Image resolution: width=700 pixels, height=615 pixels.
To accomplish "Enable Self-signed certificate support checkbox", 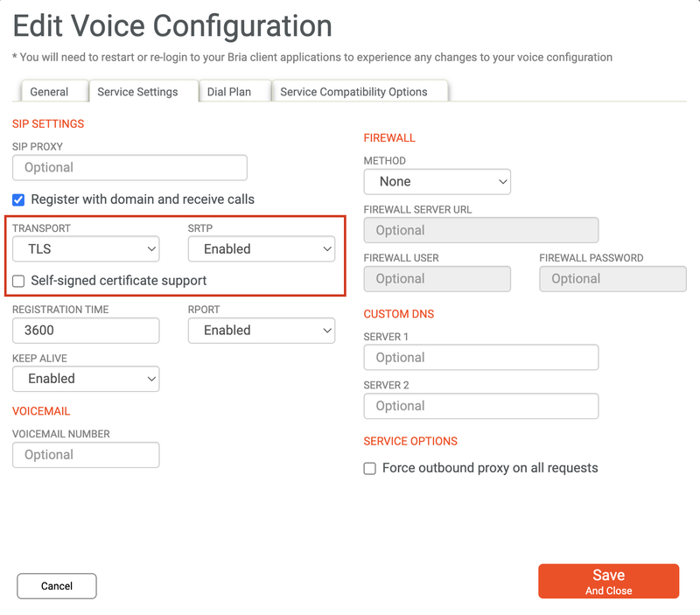I will 18,281.
